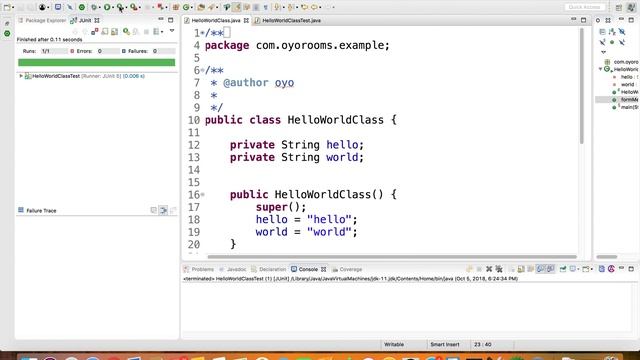This screenshot has width=640, height=360.
Task: Click the Smart Insert status bar entry
Action: tap(445, 344)
